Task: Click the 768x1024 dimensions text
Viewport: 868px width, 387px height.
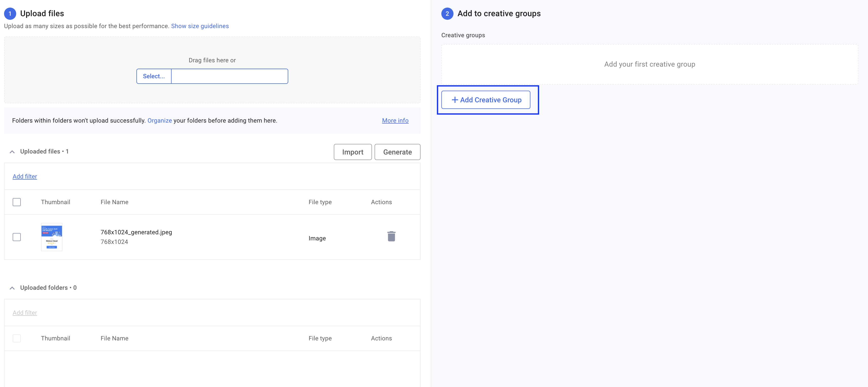Action: 114,242
